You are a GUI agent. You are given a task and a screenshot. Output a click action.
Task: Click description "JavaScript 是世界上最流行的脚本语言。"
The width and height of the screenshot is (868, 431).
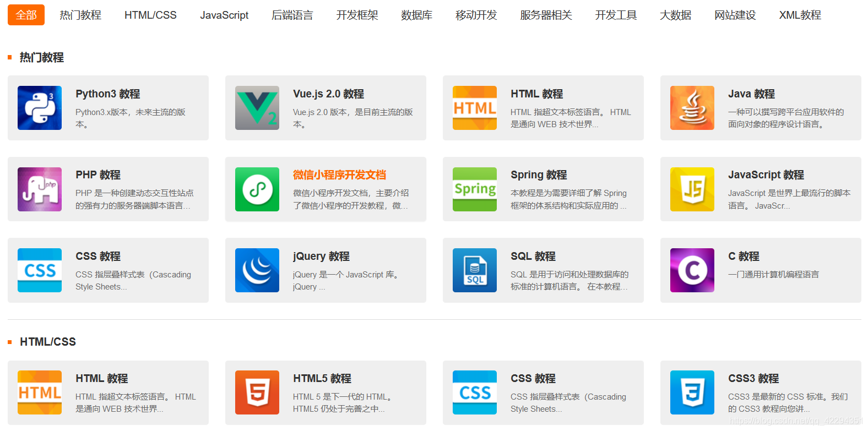coord(789,199)
